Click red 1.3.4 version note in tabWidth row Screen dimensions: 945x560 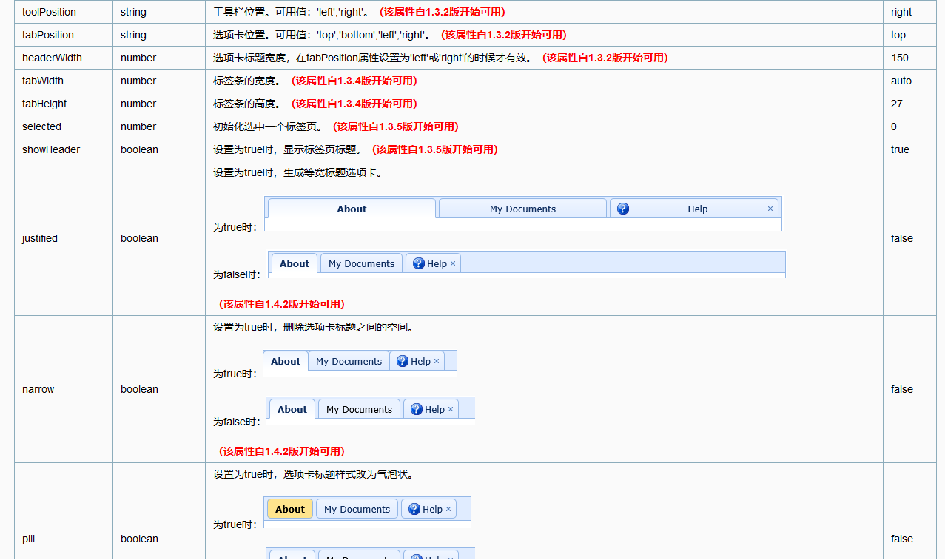[354, 81]
